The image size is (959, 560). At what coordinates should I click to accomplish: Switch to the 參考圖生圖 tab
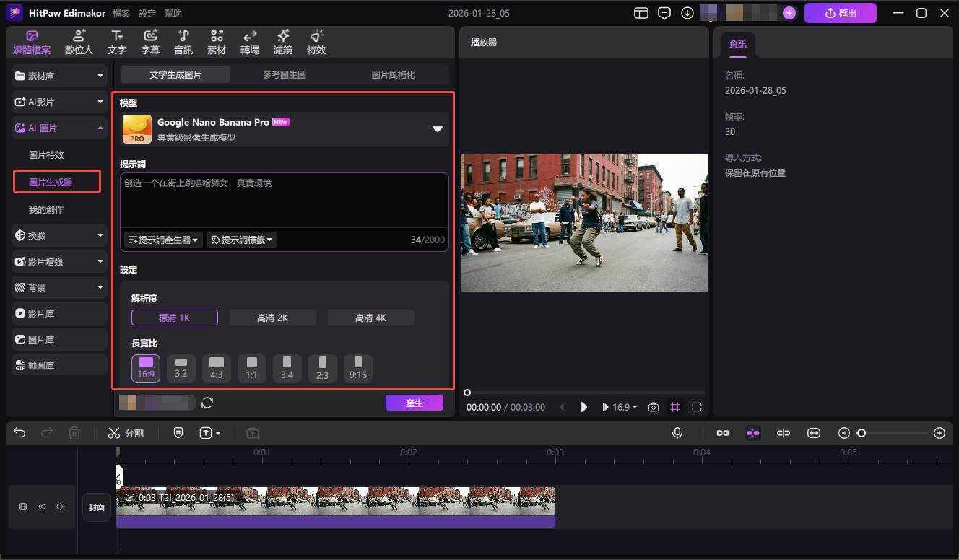(285, 74)
